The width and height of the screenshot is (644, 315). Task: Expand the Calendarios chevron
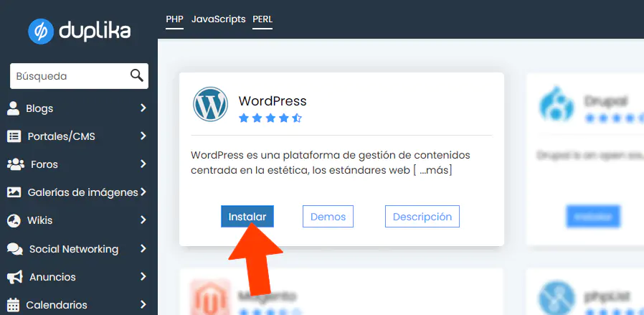(x=143, y=304)
